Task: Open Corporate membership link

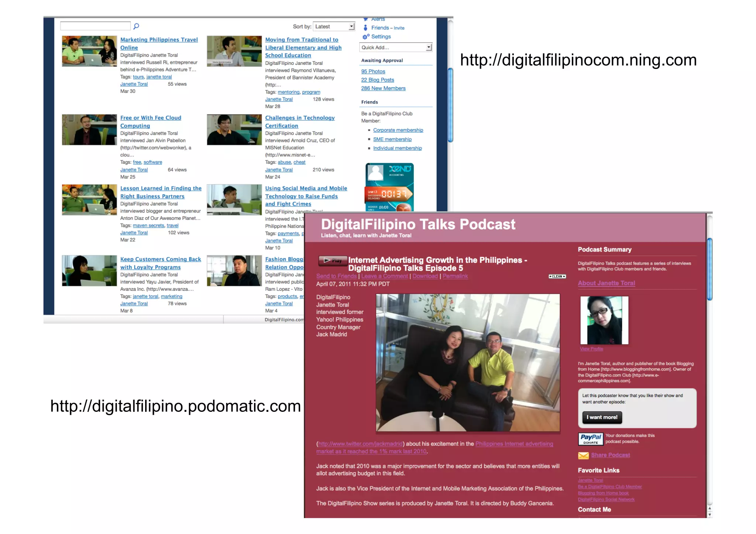Action: point(398,130)
